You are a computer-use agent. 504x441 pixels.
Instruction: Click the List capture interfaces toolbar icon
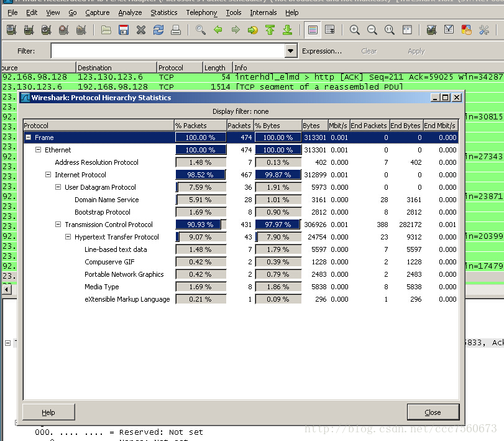pos(12,30)
